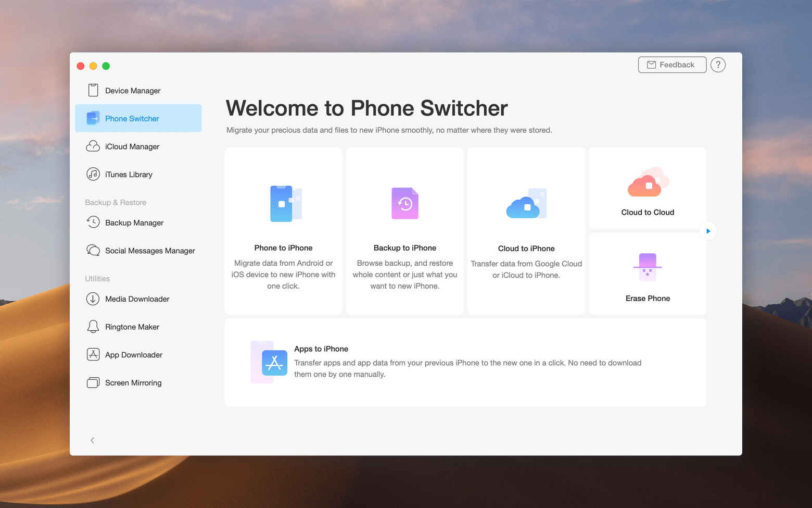Click the Device Manager phone icon
This screenshot has width=812, height=508.
point(93,90)
